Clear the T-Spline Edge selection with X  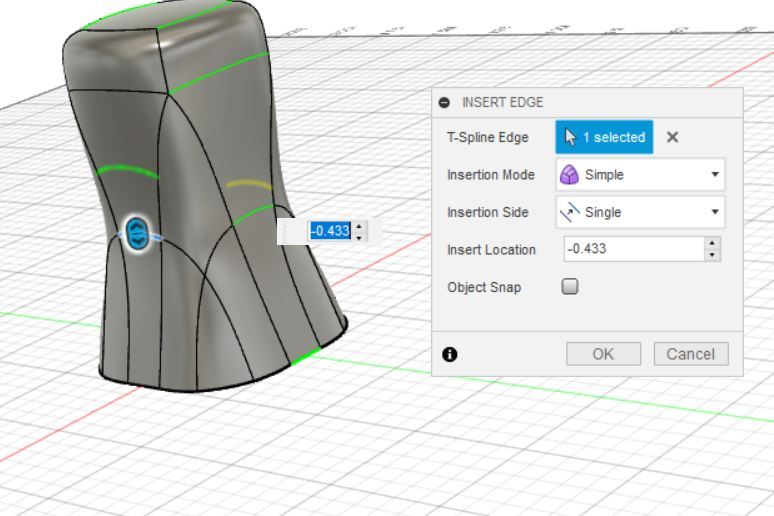coord(672,137)
